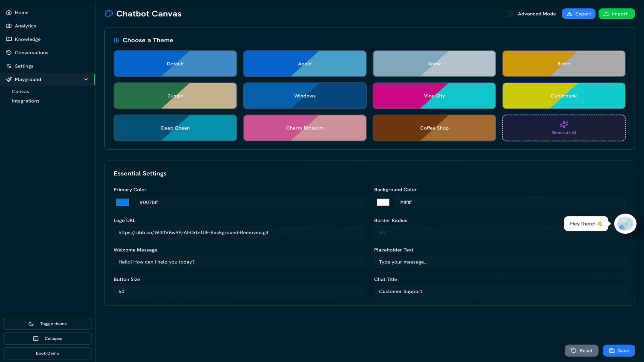Collapse the Playground menu
This screenshot has height=362, width=644.
tap(86, 79)
